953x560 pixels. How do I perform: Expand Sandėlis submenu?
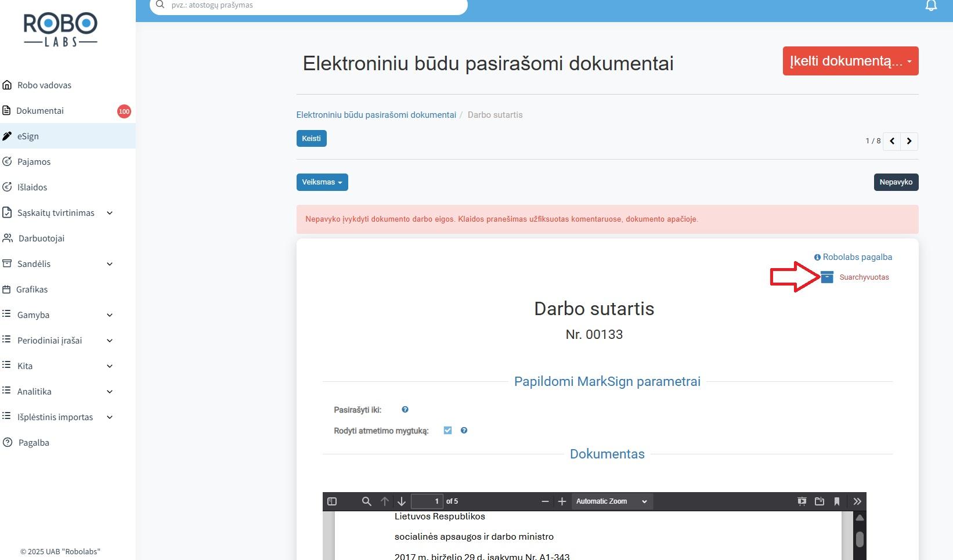[110, 264]
